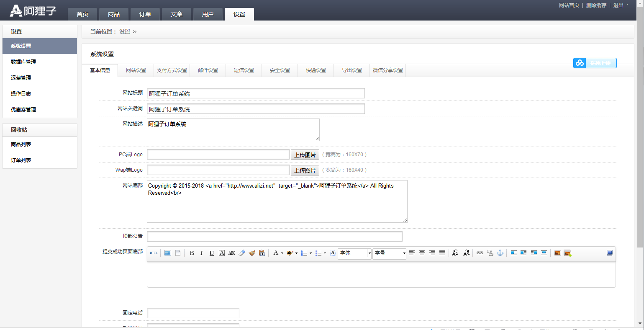Viewport: 644px width, 330px height.
Task: Click the 顶部公告 input field
Action: (275, 236)
